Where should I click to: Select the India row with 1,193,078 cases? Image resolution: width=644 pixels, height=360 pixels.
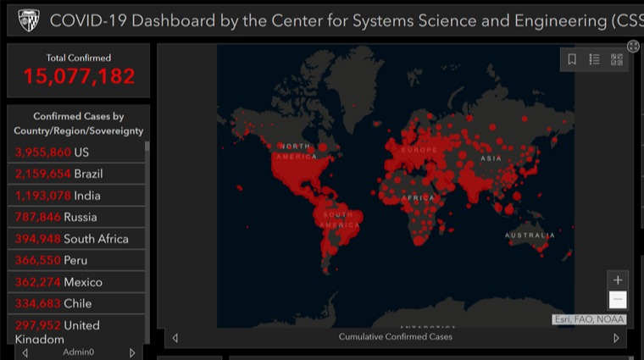click(76, 196)
